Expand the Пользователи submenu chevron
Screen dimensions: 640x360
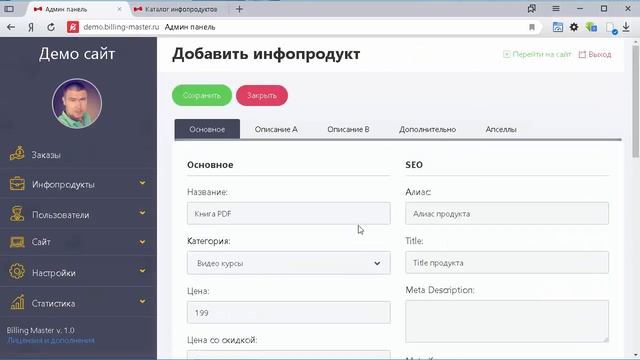click(x=142, y=213)
